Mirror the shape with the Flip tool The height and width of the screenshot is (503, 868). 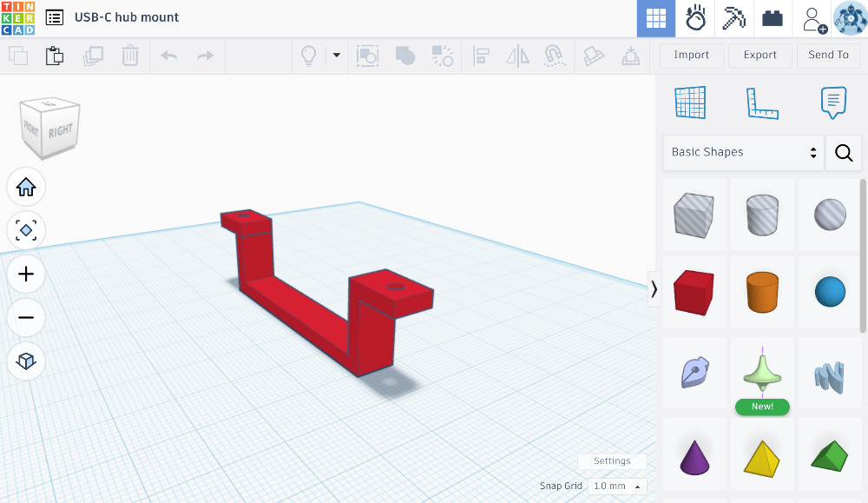pyautogui.click(x=518, y=56)
